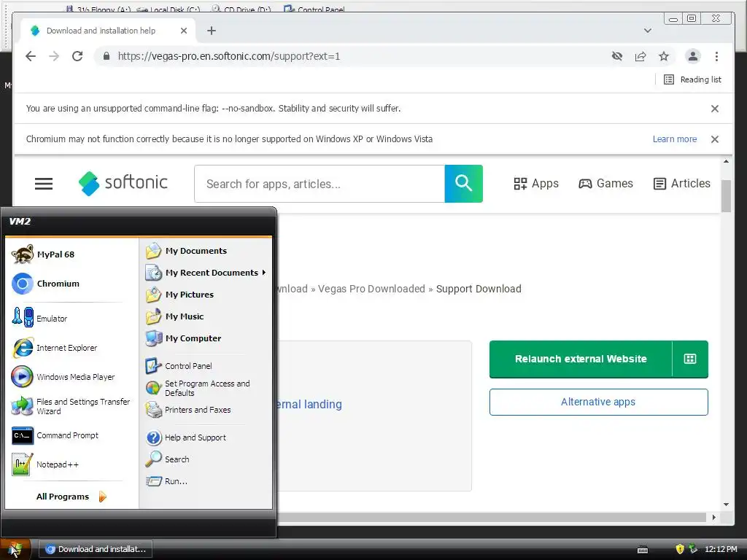This screenshot has width=747, height=560.
Task: Select Chromium window in the taskbar
Action: (x=96, y=549)
